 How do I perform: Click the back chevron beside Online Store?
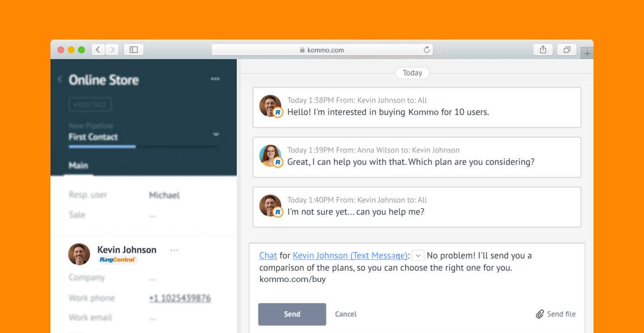(60, 80)
